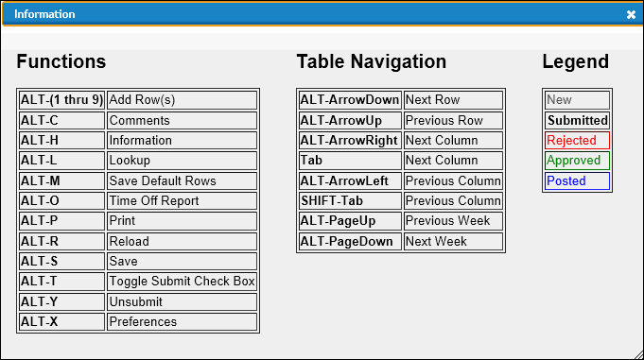Click the Information title bar text
The height and width of the screenshot is (360, 644).
[44, 14]
